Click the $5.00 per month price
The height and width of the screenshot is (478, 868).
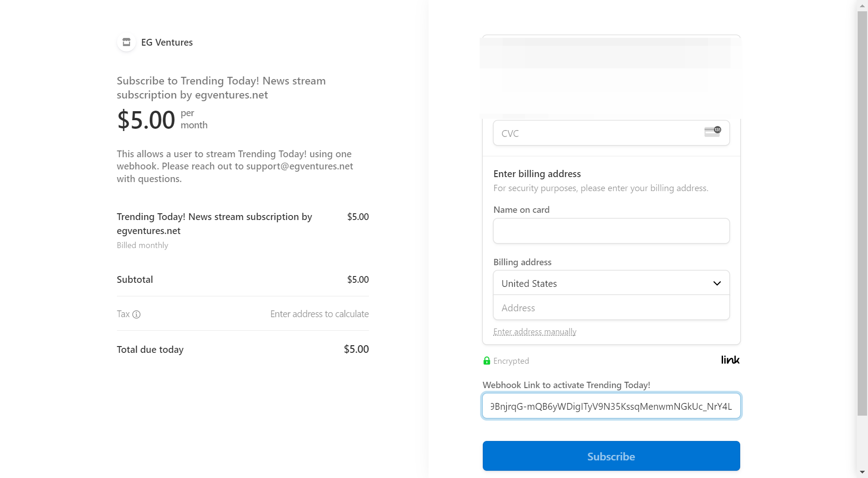tap(162, 120)
